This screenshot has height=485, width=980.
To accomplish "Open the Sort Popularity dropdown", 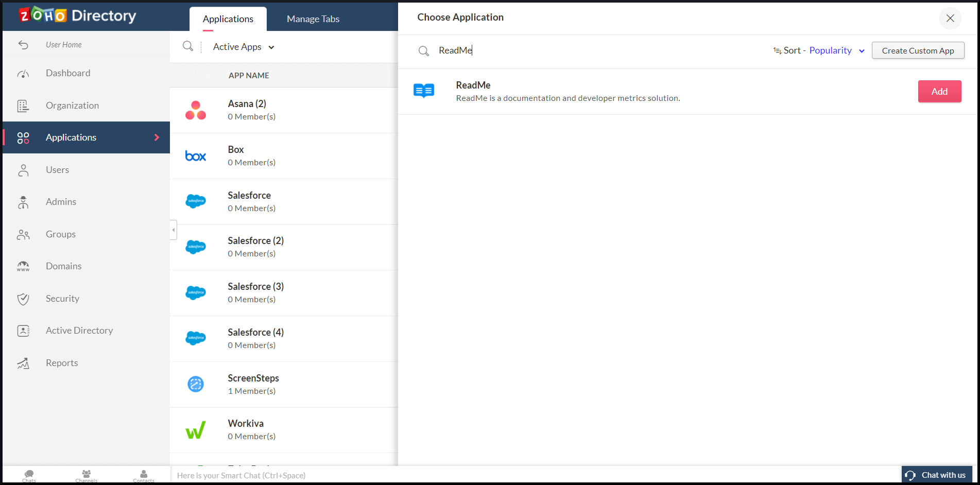I will coord(837,50).
